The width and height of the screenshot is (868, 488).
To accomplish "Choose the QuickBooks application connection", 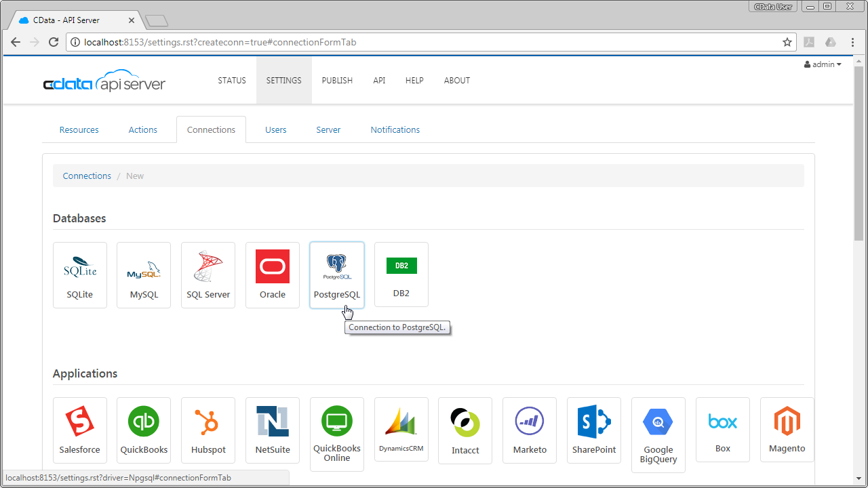I will click(144, 430).
